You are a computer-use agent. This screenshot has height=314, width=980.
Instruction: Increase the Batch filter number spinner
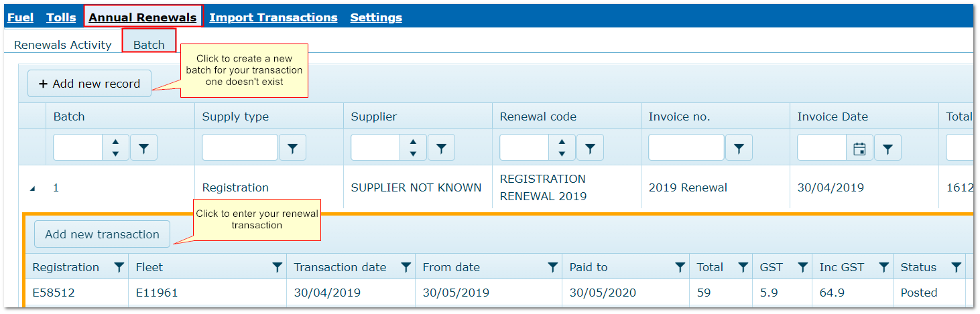tap(115, 142)
